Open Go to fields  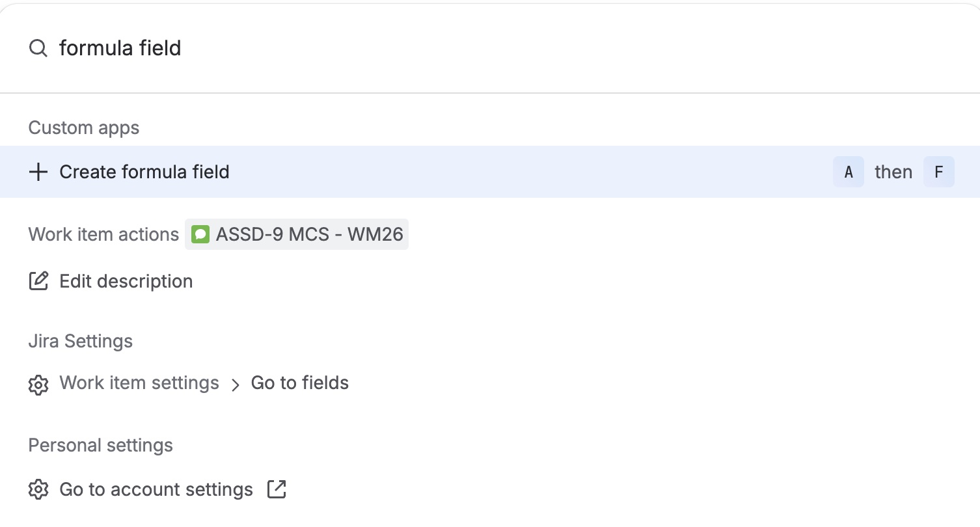click(x=300, y=383)
